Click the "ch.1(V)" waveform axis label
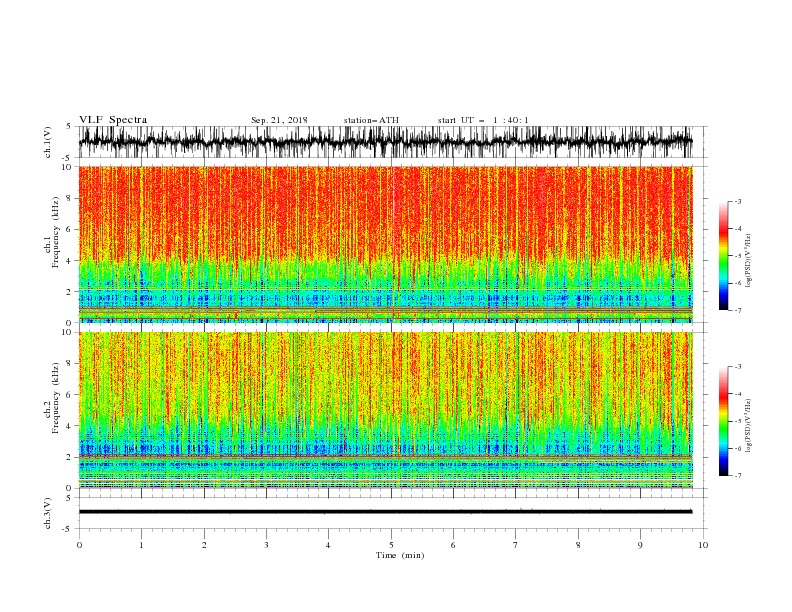Viewport: 792px width, 612px height. click(x=48, y=142)
